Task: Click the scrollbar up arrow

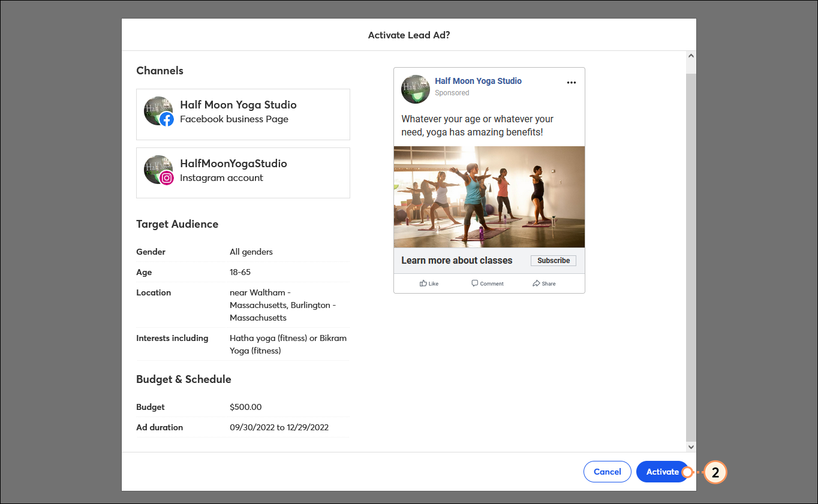Action: point(691,56)
